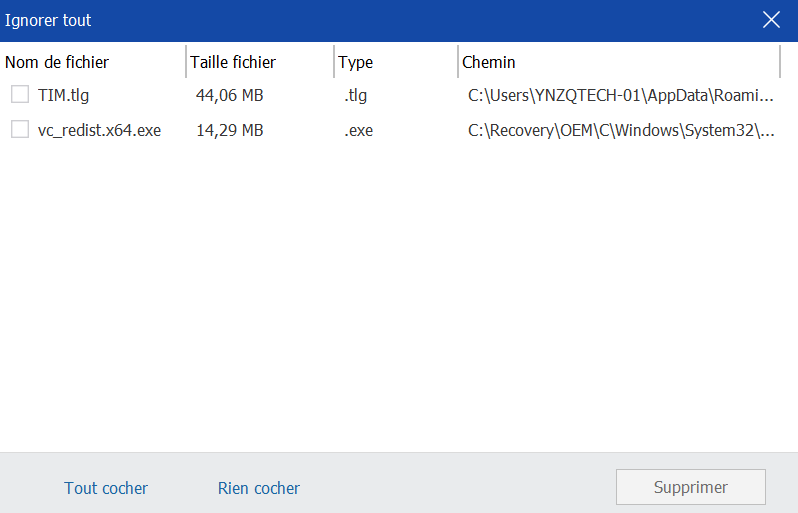Click the Supprimer button
Screen dimensions: 798x513
[691, 487]
